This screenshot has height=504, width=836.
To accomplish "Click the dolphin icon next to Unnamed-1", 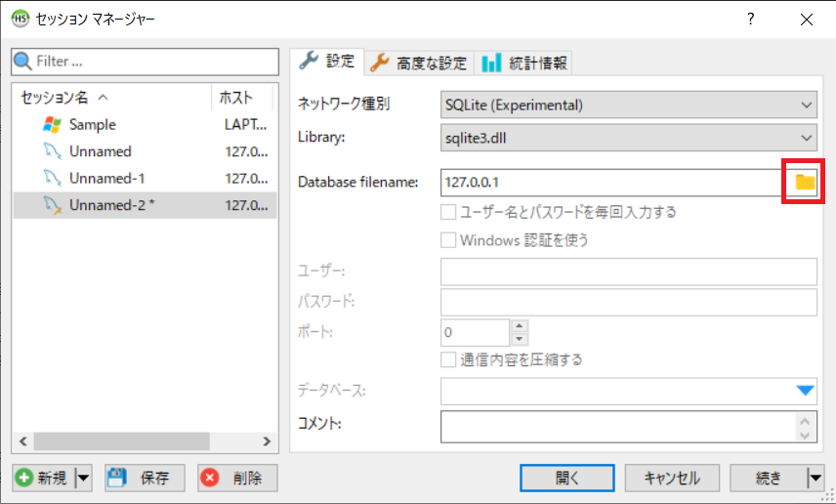I will pyautogui.click(x=53, y=178).
